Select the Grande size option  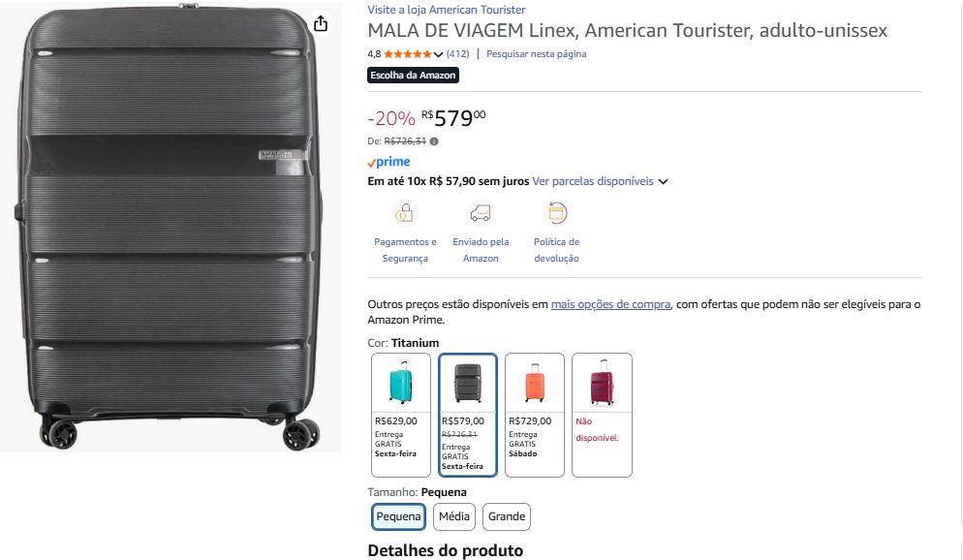point(506,516)
